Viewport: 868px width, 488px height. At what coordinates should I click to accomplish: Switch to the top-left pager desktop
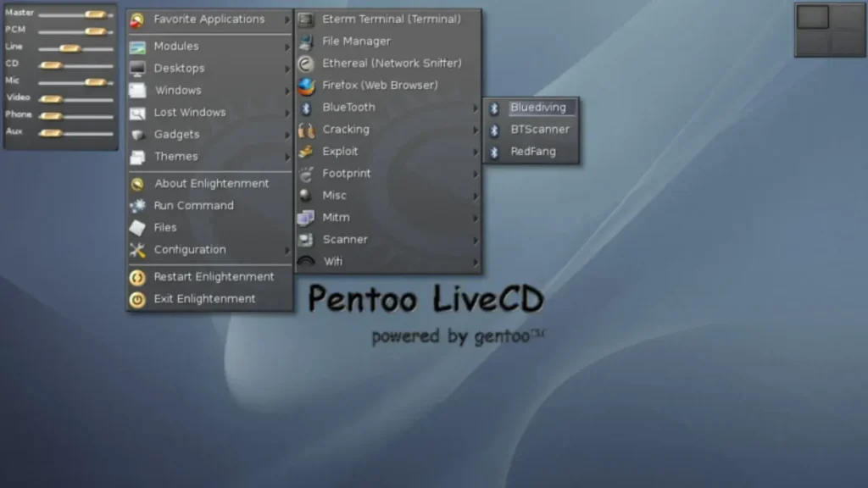[x=812, y=17]
